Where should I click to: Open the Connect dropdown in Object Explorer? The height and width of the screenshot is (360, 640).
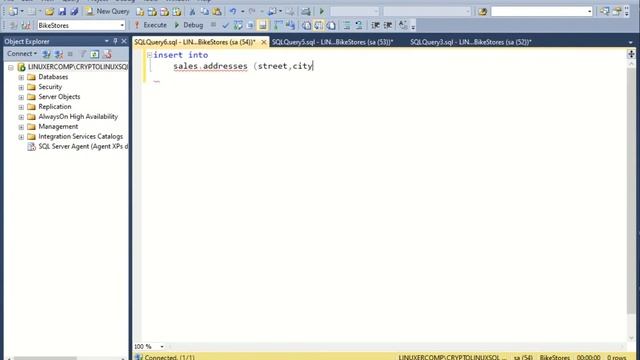tap(22, 54)
